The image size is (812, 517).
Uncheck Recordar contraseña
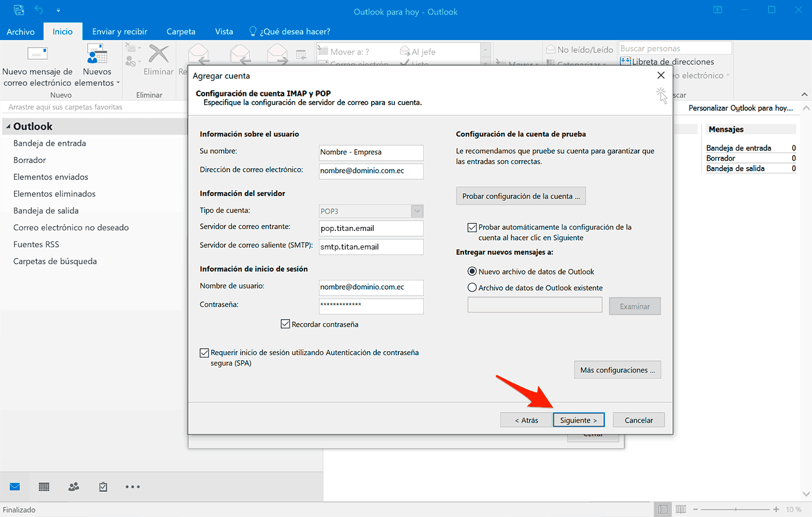(285, 324)
